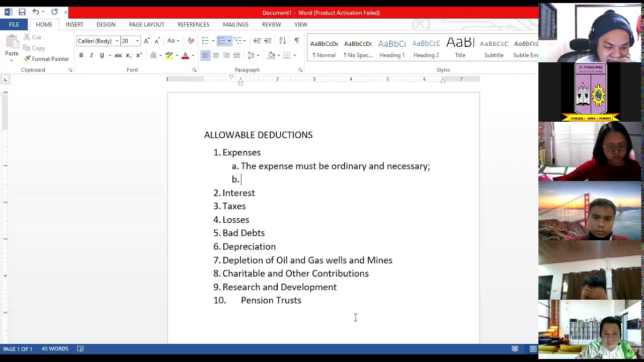Switch to MAILINGS tab
The image size is (644, 362).
pos(235,24)
